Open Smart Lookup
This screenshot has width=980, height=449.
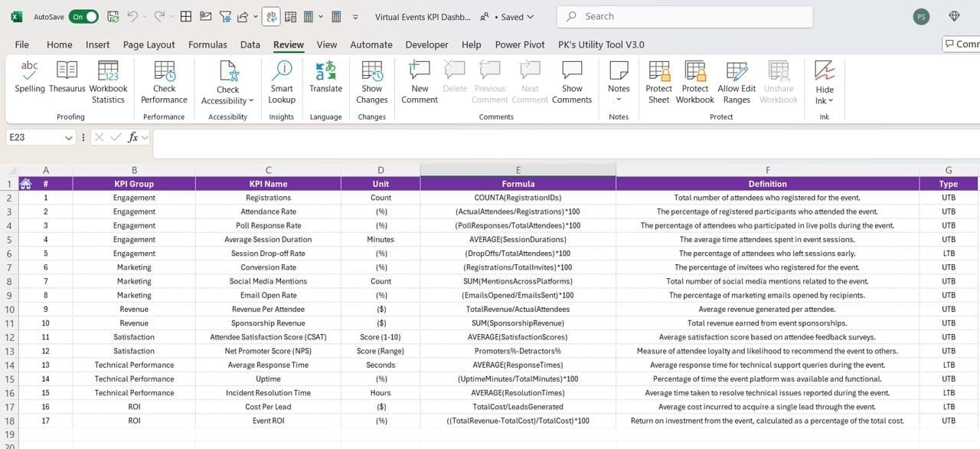tap(282, 82)
